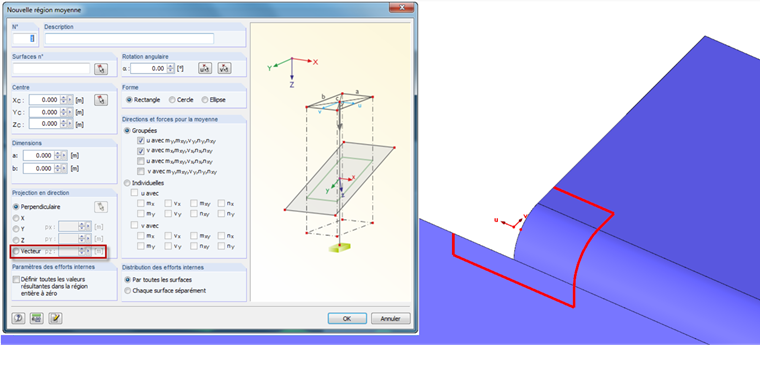This screenshot has height=384, width=760.
Task: Select Chaque surface séparément distribution
Action: point(128,291)
